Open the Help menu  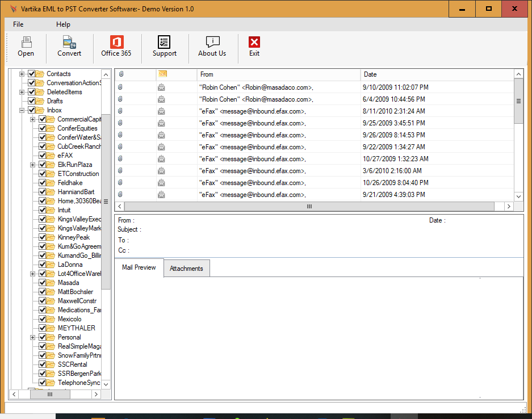pos(63,24)
